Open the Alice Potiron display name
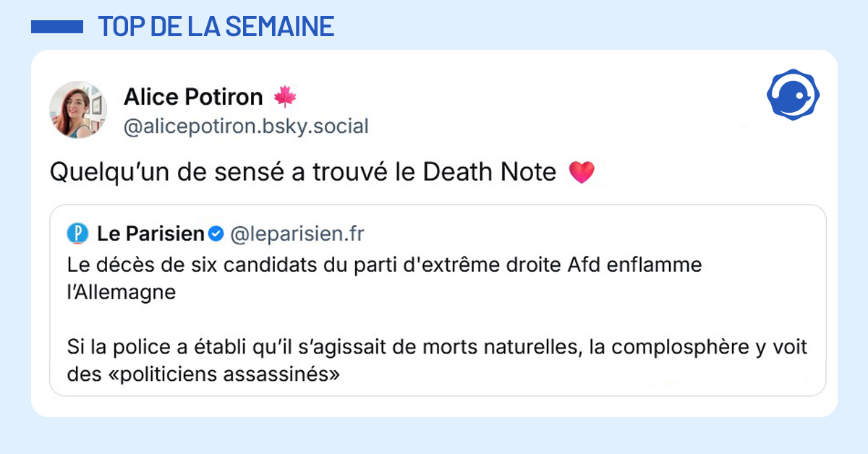The width and height of the screenshot is (868, 454). (x=193, y=96)
